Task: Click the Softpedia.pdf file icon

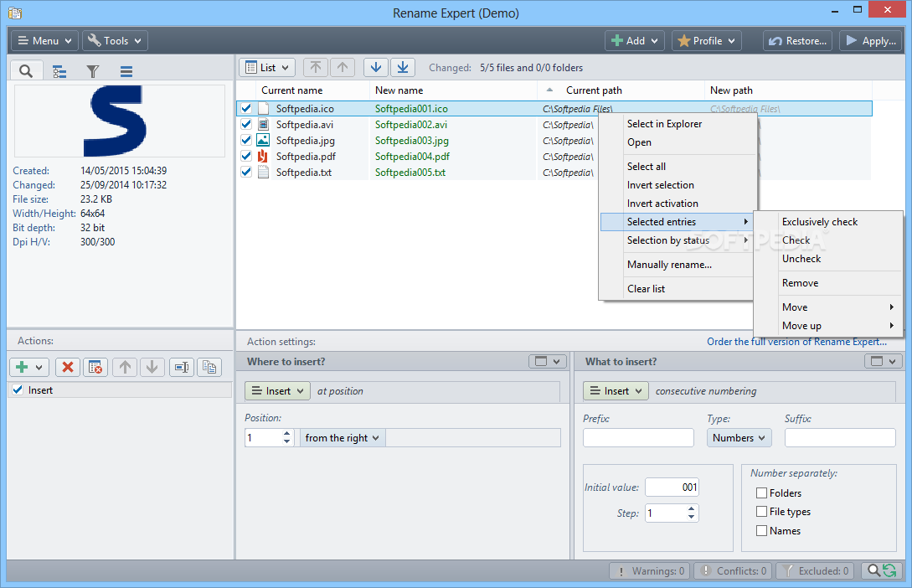Action: click(x=264, y=156)
